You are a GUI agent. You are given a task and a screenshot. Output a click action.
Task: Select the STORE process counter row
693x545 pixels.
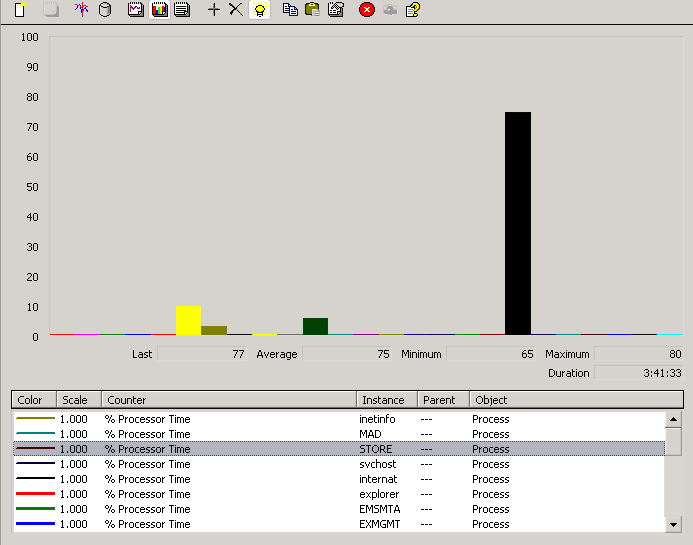(339, 449)
